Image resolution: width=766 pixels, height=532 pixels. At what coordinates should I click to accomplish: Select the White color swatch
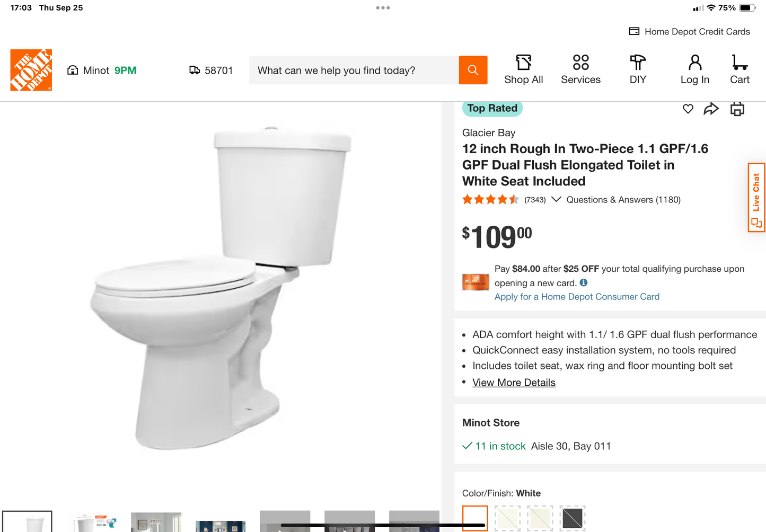tap(475, 518)
